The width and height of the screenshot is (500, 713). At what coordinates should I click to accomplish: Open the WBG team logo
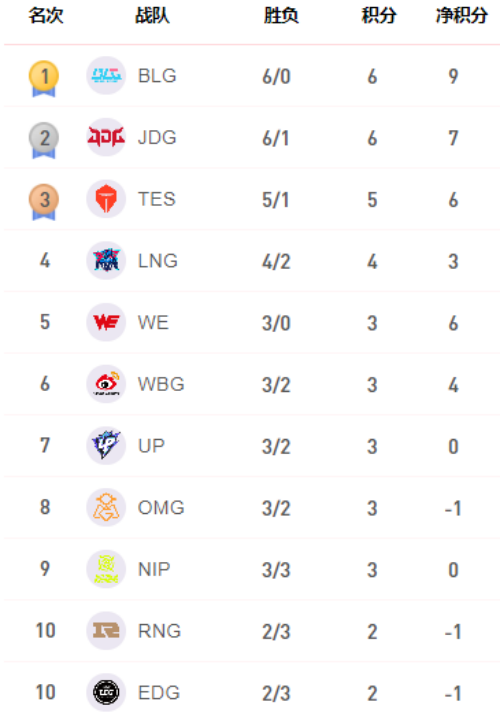106,384
